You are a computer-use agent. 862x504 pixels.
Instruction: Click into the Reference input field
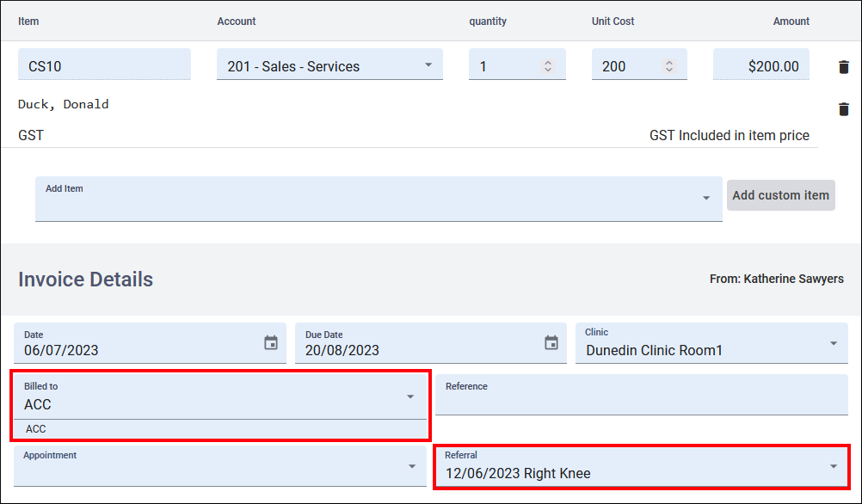click(641, 402)
